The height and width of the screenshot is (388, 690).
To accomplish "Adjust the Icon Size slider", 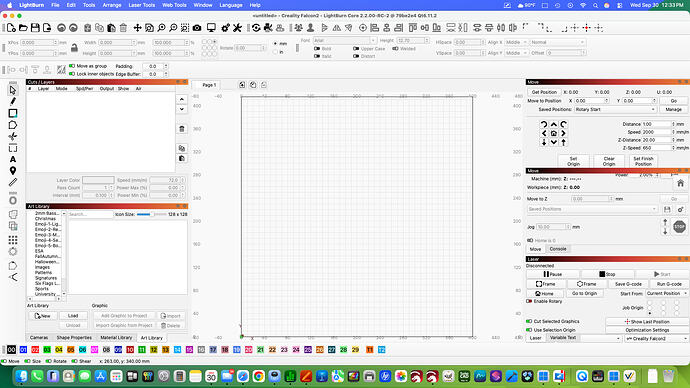I will pyautogui.click(x=151, y=214).
